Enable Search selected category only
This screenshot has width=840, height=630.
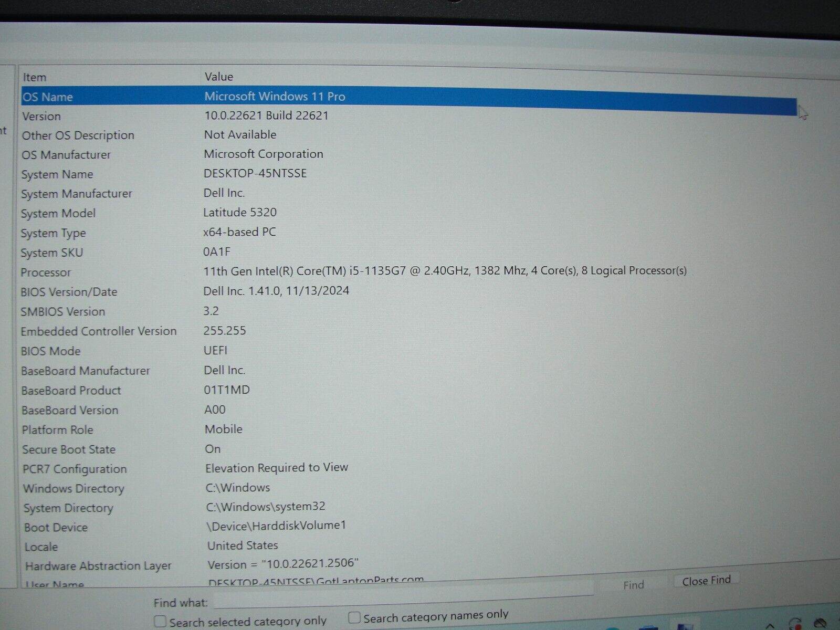pyautogui.click(x=160, y=621)
